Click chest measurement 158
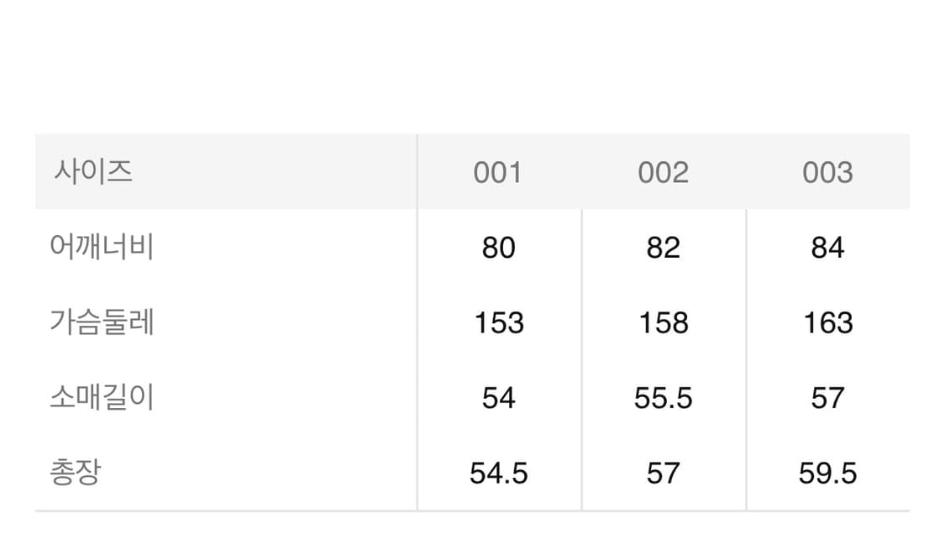The image size is (945, 560). (663, 322)
